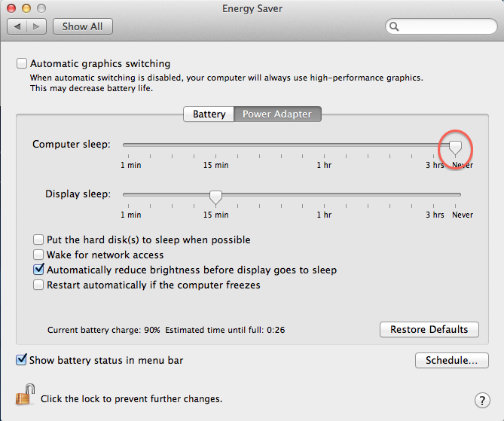Viewport: 504px width, 421px height.
Task: Uncheck Automatically reduce brightness option
Action: click(39, 270)
